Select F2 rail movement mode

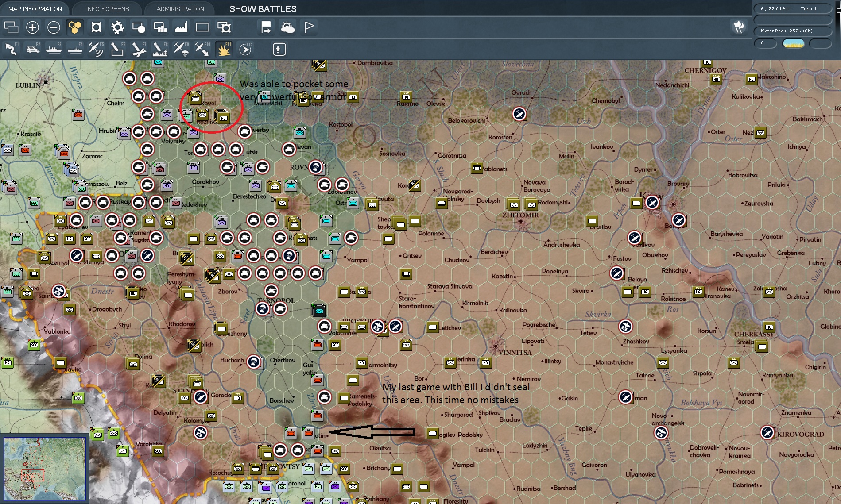[x=32, y=49]
